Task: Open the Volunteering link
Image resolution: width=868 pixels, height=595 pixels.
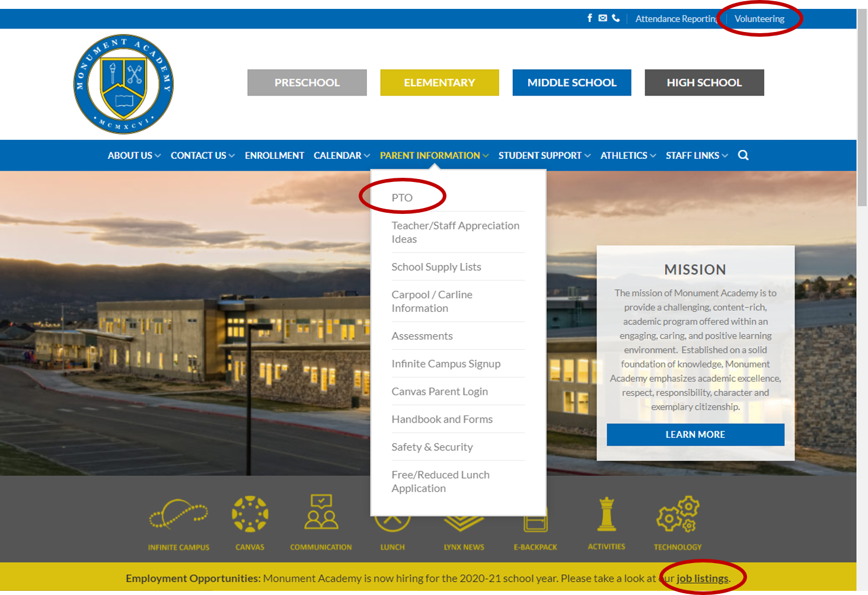Action: (x=759, y=18)
